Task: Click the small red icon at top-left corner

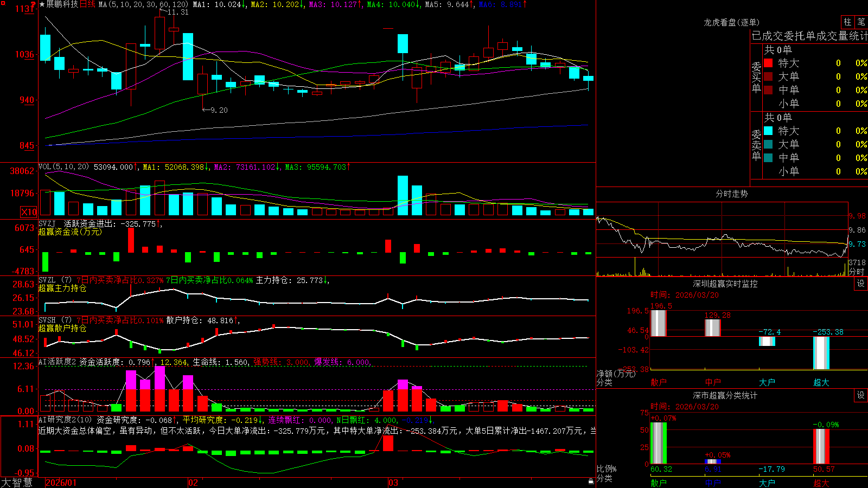Action: tap(3, 3)
